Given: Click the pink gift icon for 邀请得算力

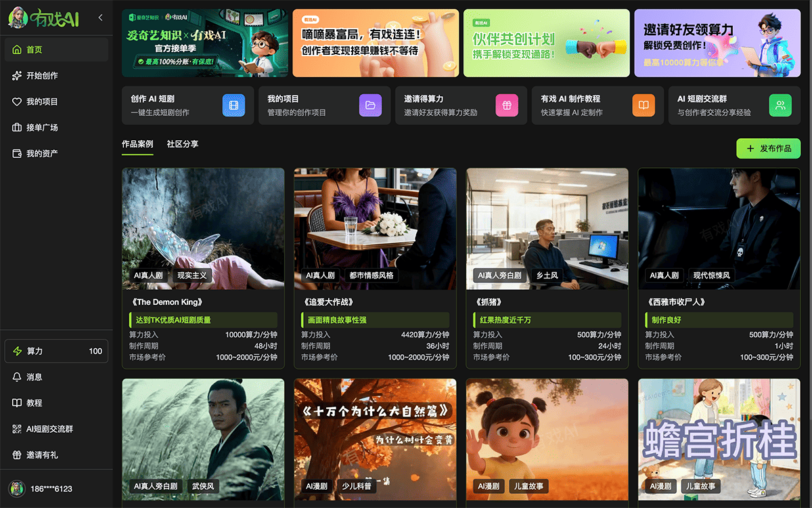Looking at the screenshot, I should [x=507, y=105].
